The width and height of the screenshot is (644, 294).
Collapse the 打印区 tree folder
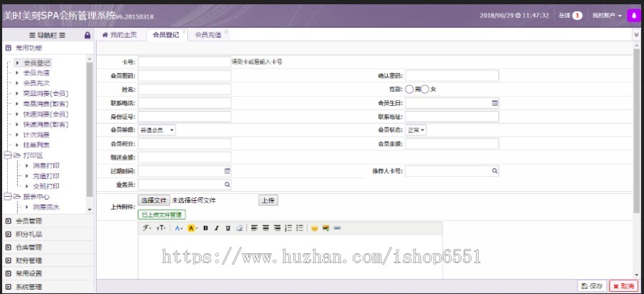tap(7, 155)
